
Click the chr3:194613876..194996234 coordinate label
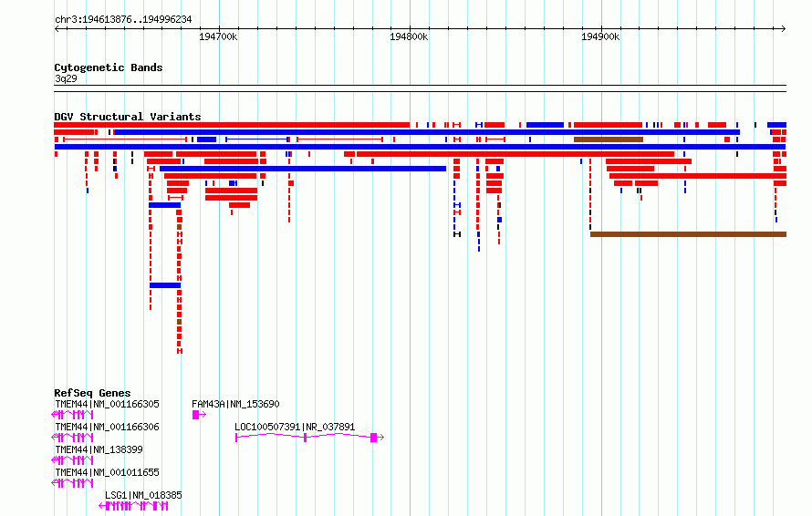click(123, 20)
